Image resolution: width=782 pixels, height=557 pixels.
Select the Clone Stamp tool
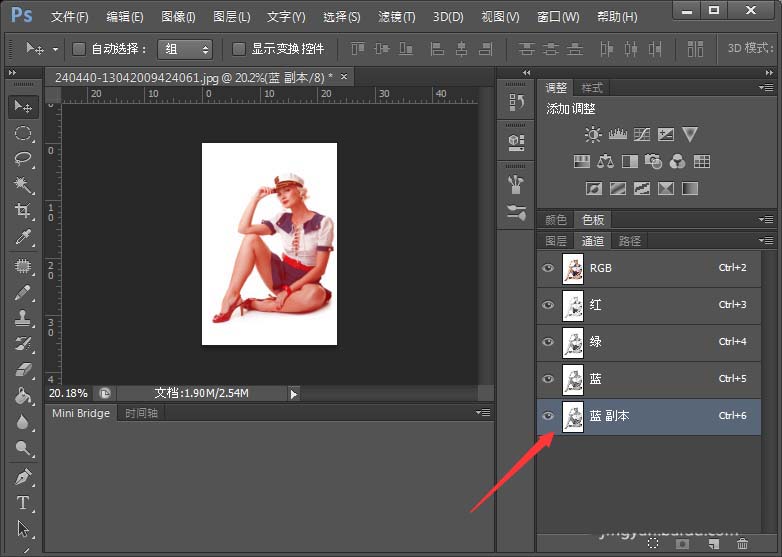23,319
